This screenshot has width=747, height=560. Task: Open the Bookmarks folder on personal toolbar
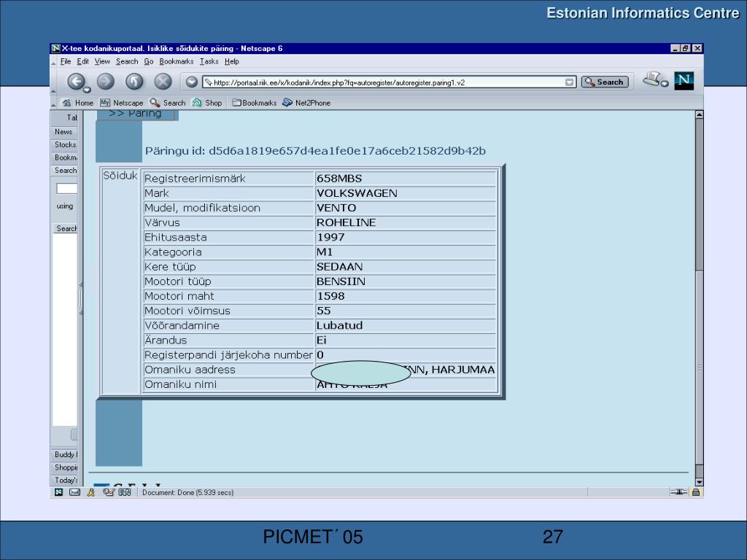pyautogui.click(x=255, y=103)
